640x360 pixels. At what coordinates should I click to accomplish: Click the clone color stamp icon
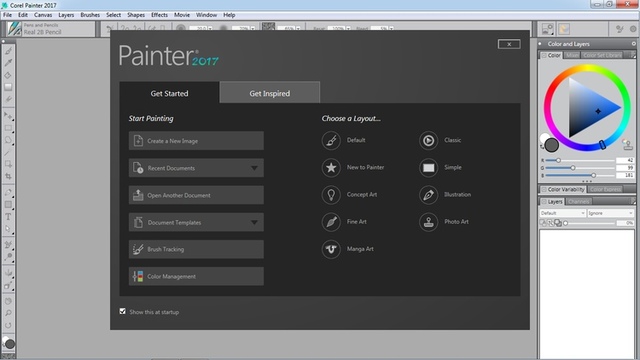pyautogui.click(x=627, y=144)
